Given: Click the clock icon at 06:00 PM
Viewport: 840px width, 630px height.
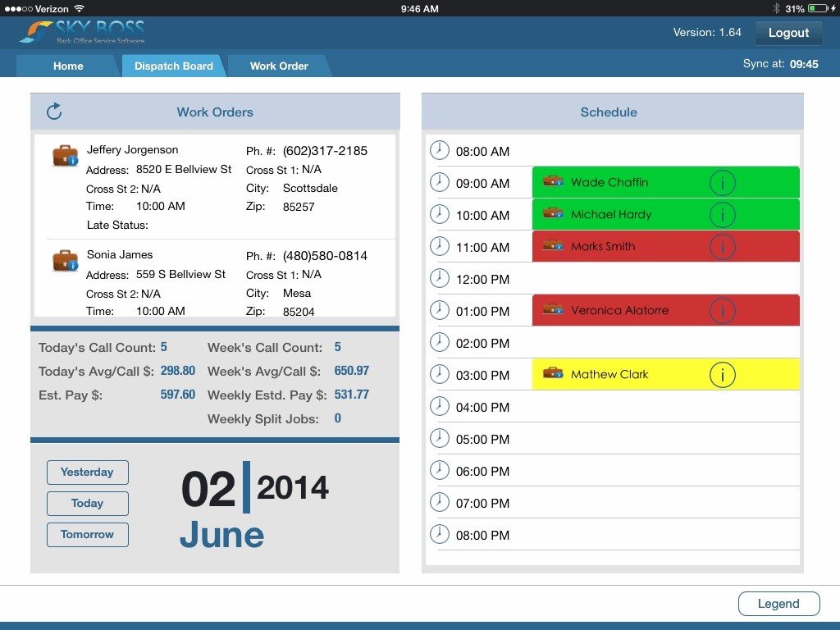Looking at the screenshot, I should click(x=440, y=470).
